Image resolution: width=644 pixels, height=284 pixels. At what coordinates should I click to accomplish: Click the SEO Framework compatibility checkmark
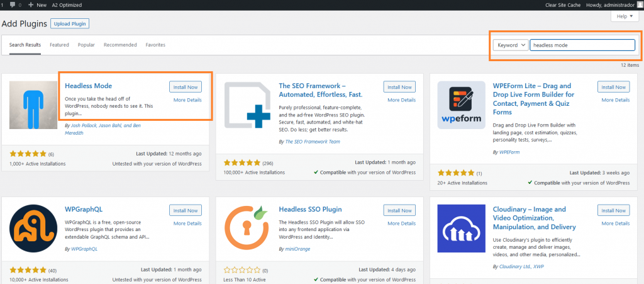[x=316, y=172]
